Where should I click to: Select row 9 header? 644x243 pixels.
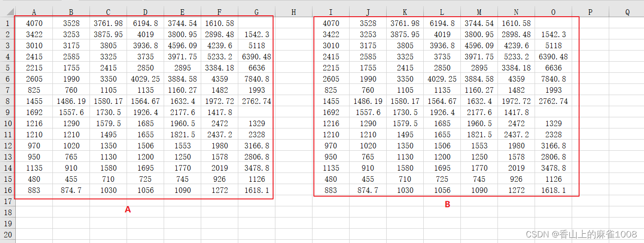8,112
